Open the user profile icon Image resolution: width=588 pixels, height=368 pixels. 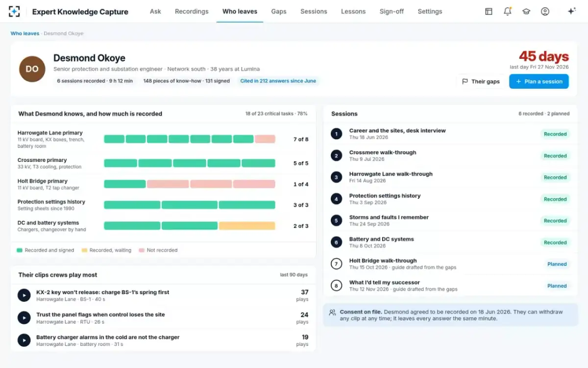(x=545, y=11)
